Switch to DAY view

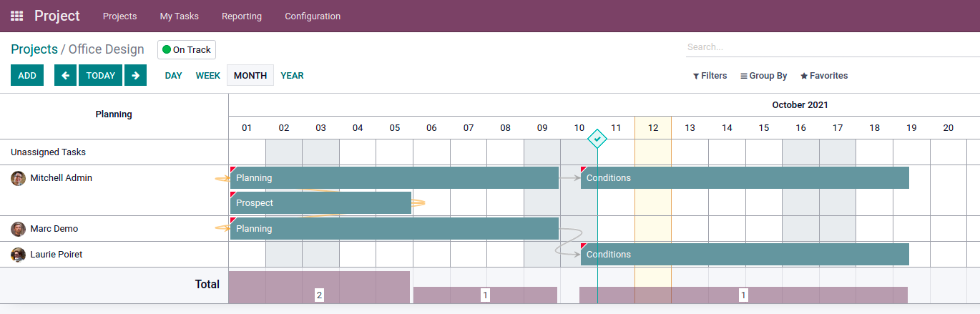point(174,75)
